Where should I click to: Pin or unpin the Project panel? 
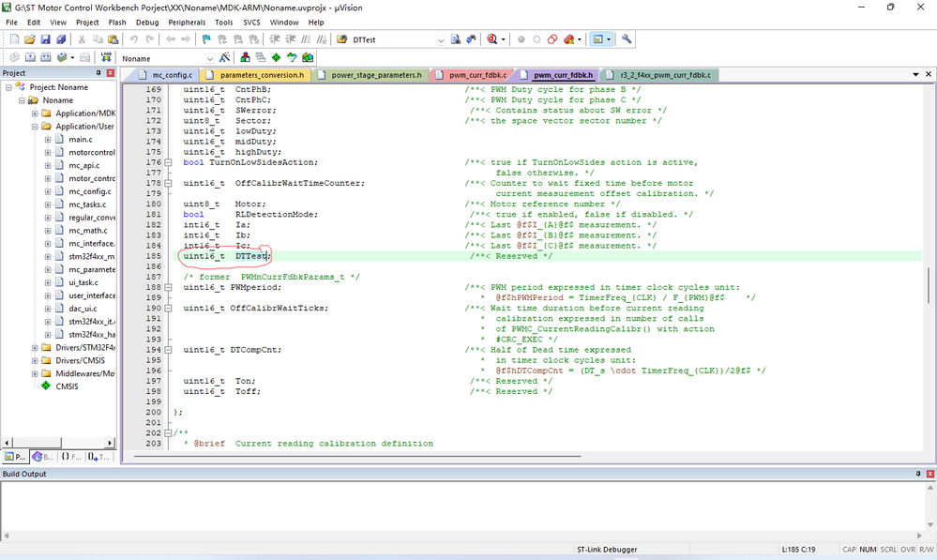tap(98, 73)
